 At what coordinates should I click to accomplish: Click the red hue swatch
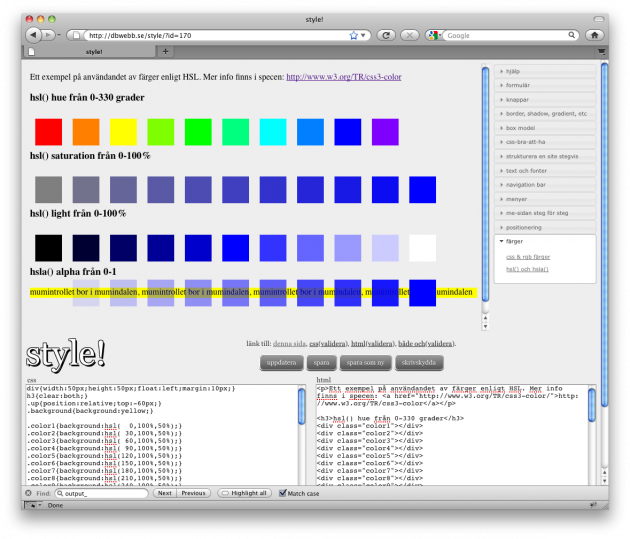click(x=48, y=132)
